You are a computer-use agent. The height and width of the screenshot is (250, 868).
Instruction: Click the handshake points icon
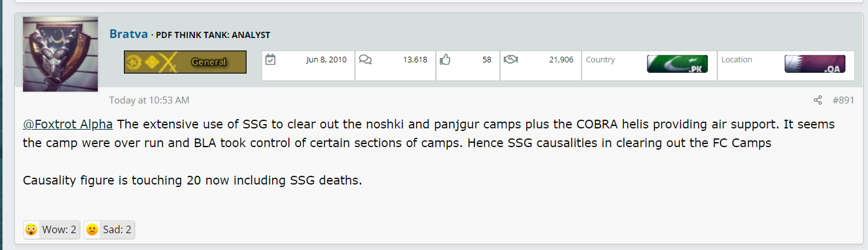coord(511,60)
